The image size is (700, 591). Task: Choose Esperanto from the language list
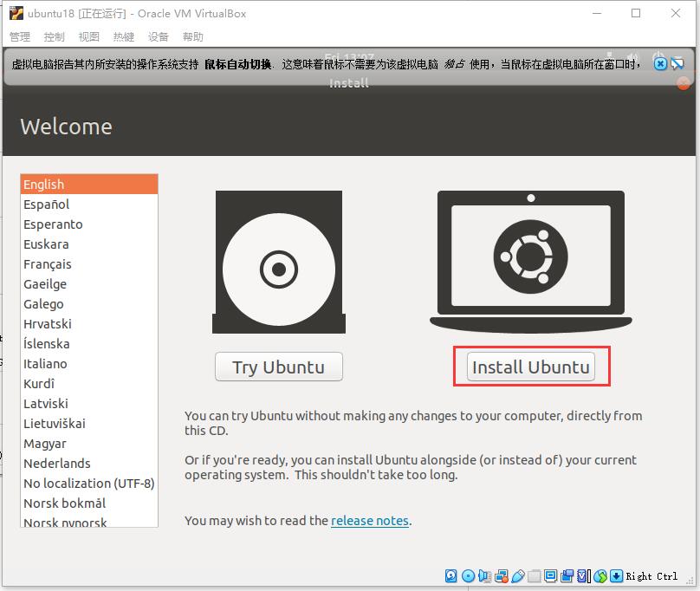[89, 224]
